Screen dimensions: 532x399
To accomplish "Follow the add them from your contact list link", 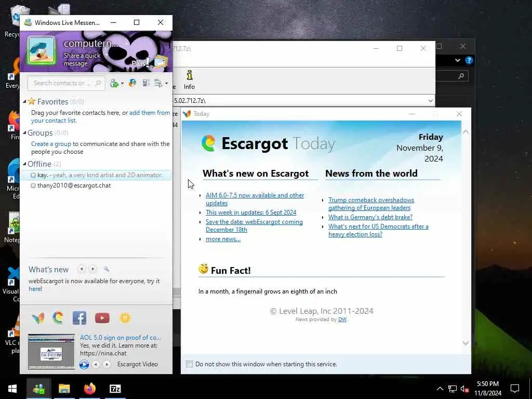I will coord(100,117).
